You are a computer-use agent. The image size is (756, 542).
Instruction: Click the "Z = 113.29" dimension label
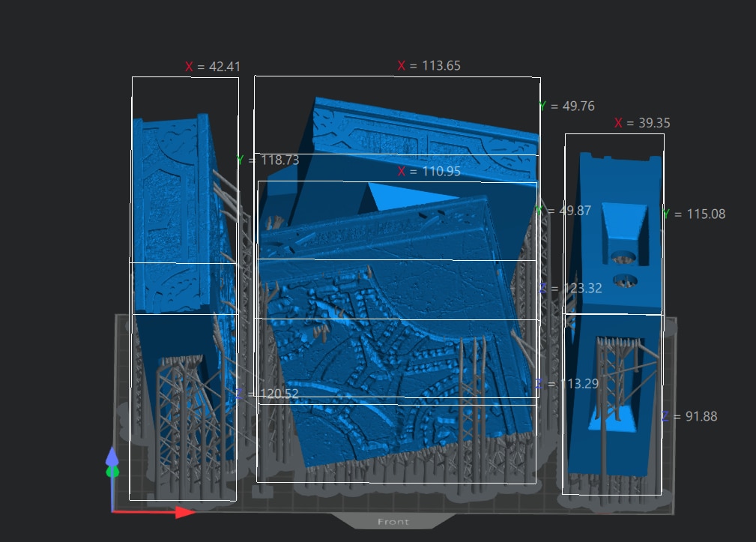click(567, 384)
